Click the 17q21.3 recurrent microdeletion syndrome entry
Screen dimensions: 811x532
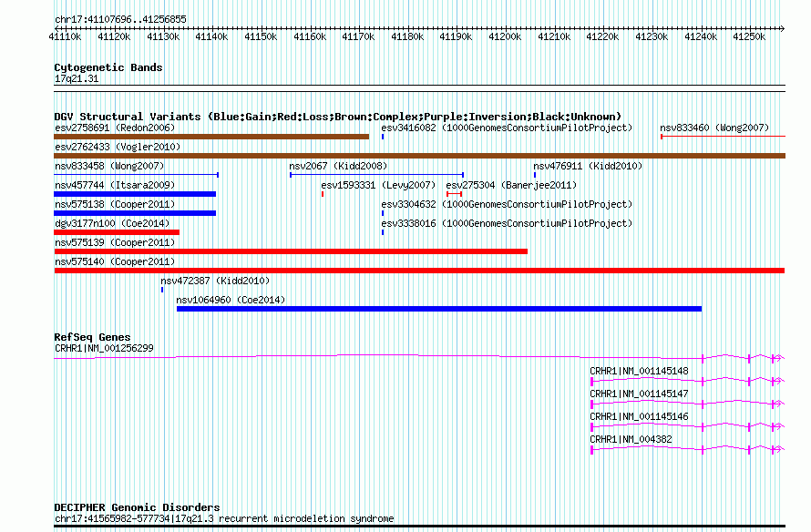pyautogui.click(x=224, y=518)
